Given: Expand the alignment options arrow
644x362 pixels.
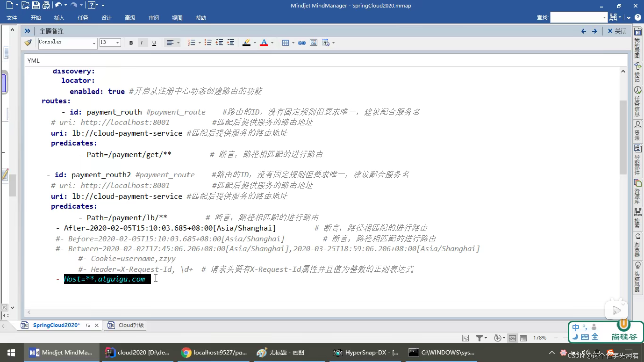Looking at the screenshot, I should pyautogui.click(x=178, y=43).
